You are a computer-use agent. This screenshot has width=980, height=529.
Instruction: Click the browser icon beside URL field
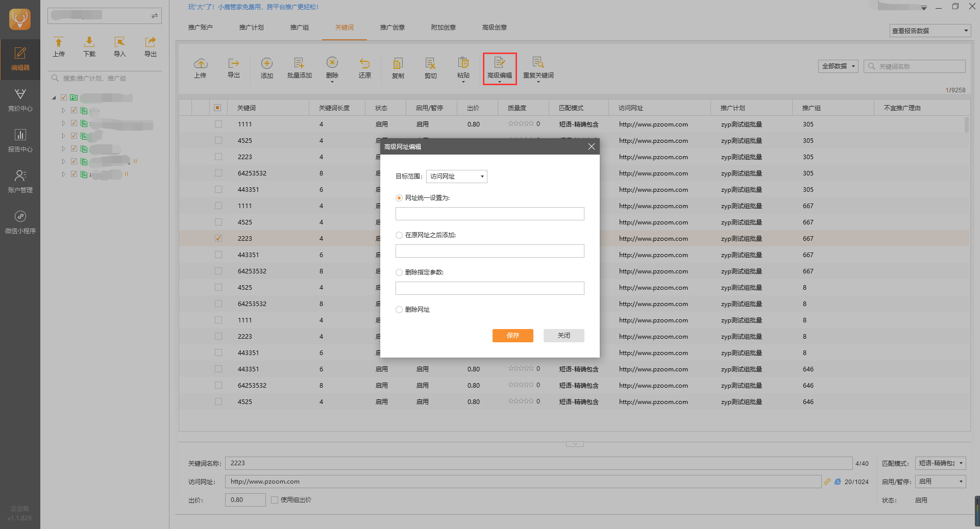(838, 482)
